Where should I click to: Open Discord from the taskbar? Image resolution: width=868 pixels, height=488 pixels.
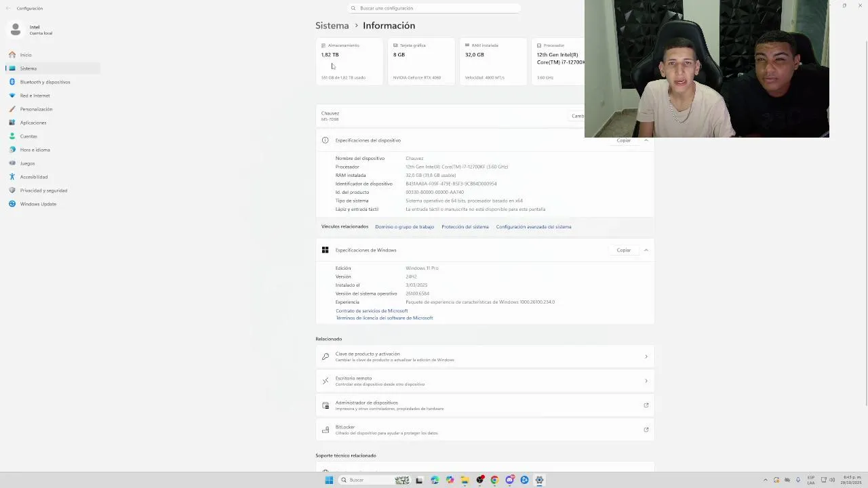tap(509, 479)
